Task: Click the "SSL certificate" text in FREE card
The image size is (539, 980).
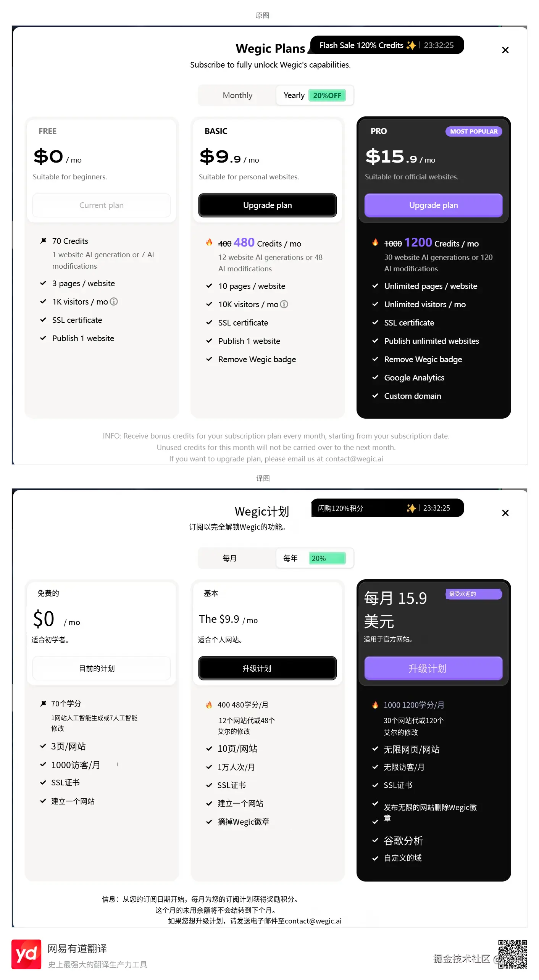Action: click(x=77, y=320)
